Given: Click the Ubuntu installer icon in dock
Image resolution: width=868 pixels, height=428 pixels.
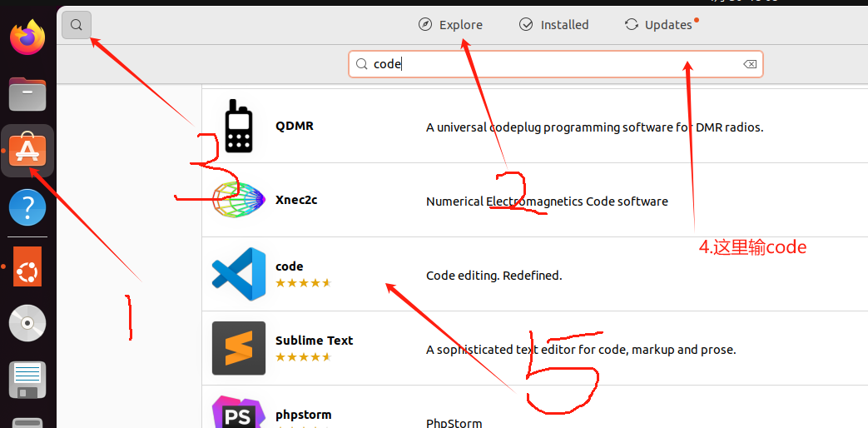Looking at the screenshot, I should coord(27,266).
